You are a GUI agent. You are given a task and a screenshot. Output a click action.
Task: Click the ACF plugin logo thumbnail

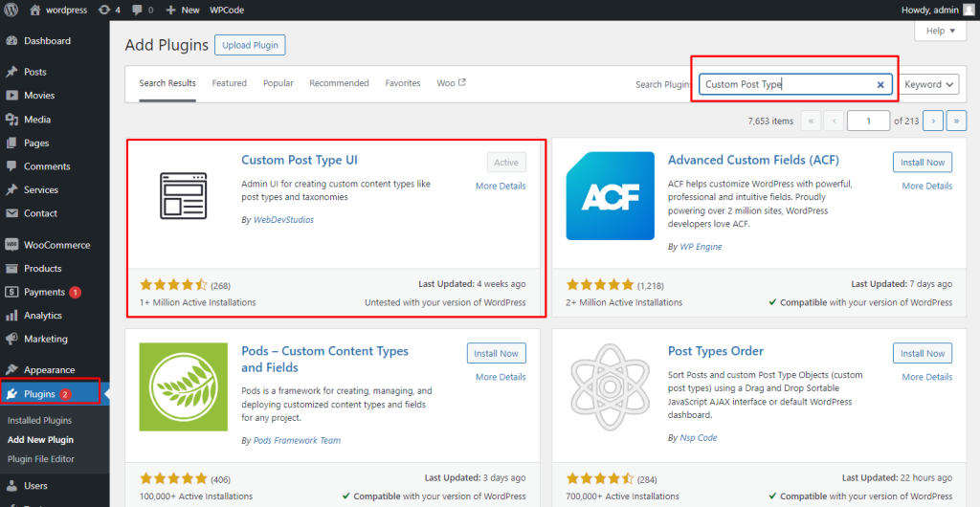click(x=610, y=196)
